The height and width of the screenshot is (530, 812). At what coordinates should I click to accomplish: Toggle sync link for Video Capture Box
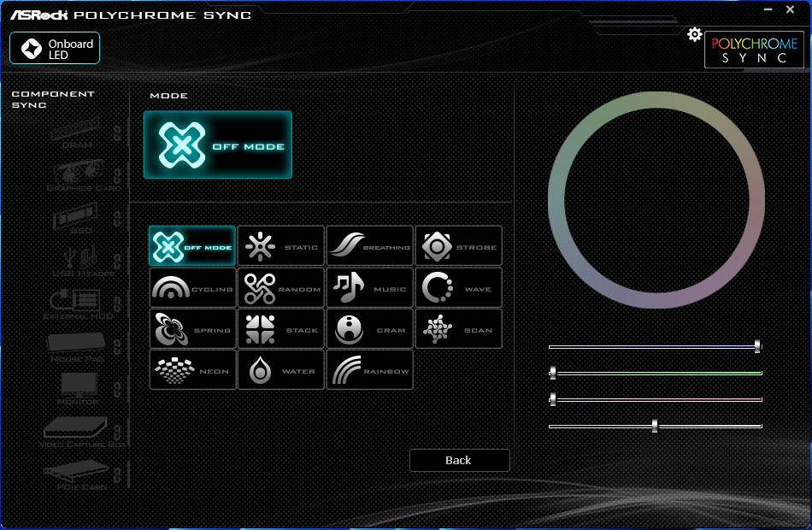(x=118, y=432)
